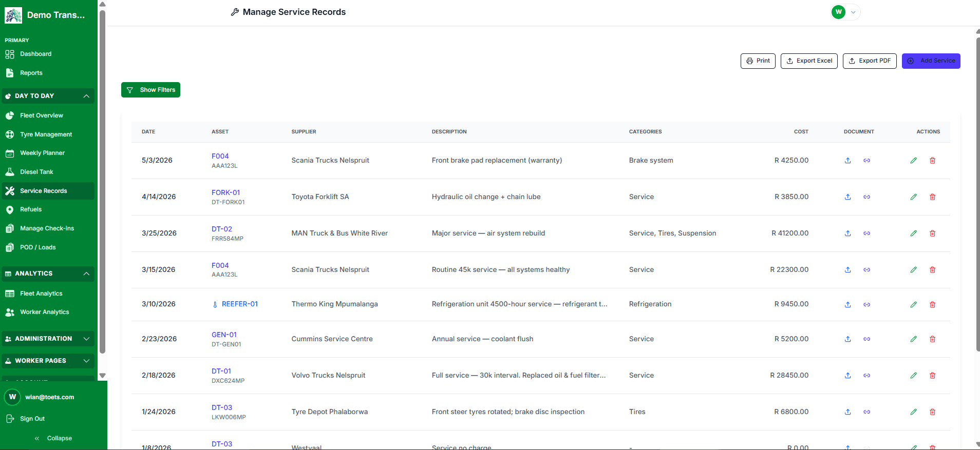The width and height of the screenshot is (980, 450).
Task: Export records to Excel
Action: coord(809,61)
